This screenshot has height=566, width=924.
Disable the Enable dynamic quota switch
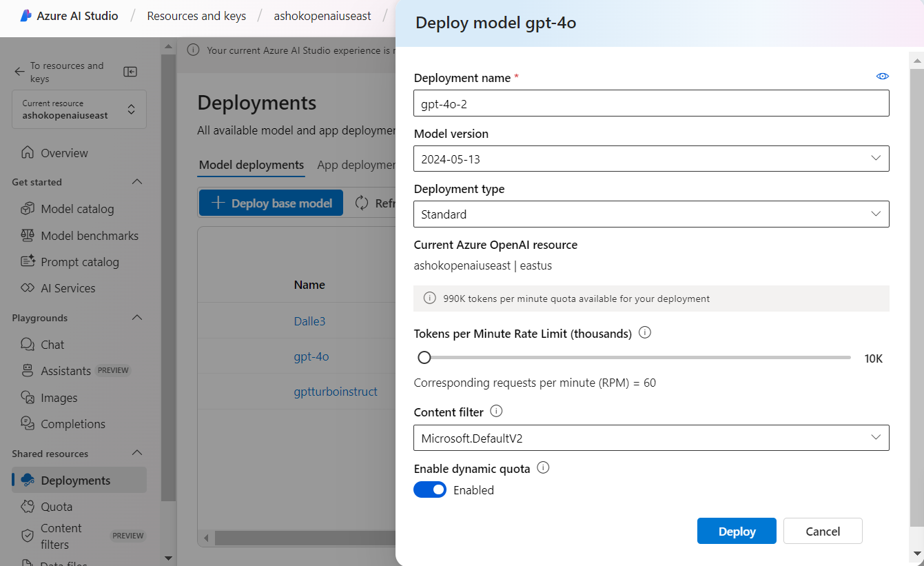click(x=430, y=489)
